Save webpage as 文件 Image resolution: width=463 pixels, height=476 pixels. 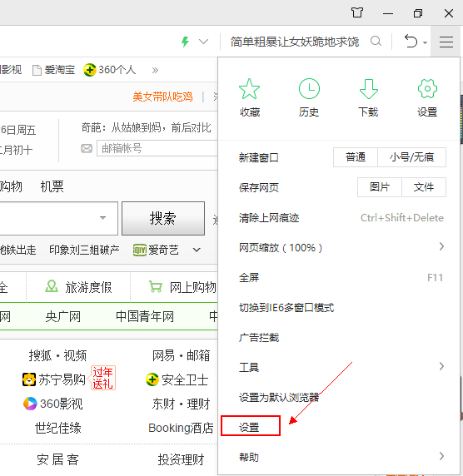tap(424, 187)
